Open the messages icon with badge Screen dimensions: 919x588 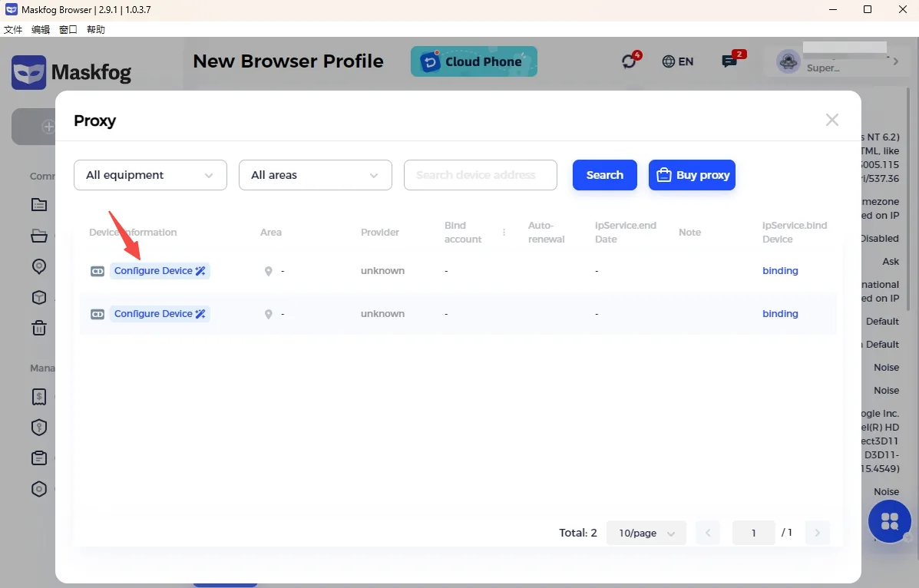click(x=729, y=61)
